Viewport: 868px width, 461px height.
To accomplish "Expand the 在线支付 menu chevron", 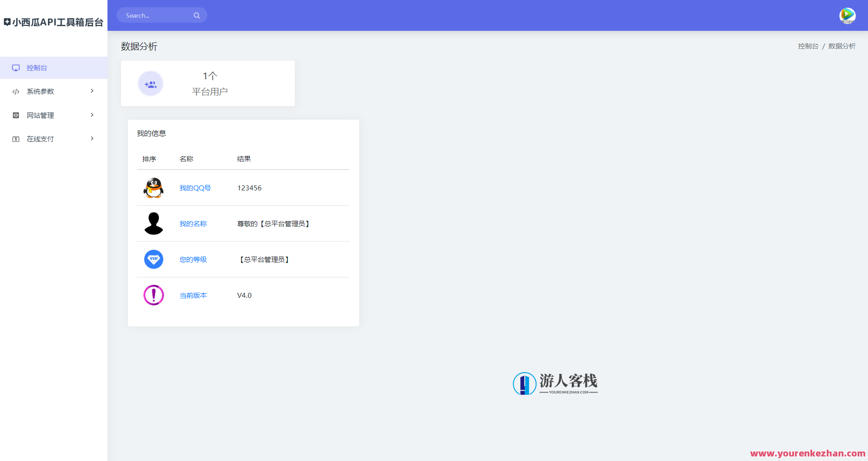I will click(92, 138).
